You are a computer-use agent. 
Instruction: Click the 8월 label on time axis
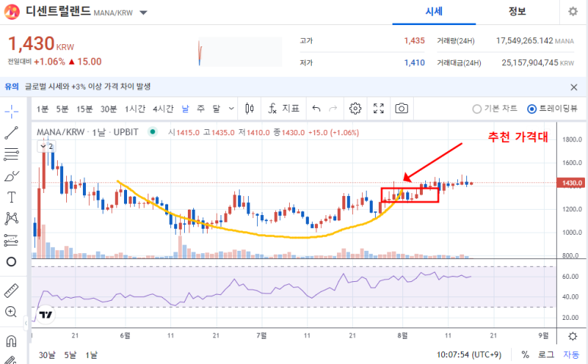point(402,335)
